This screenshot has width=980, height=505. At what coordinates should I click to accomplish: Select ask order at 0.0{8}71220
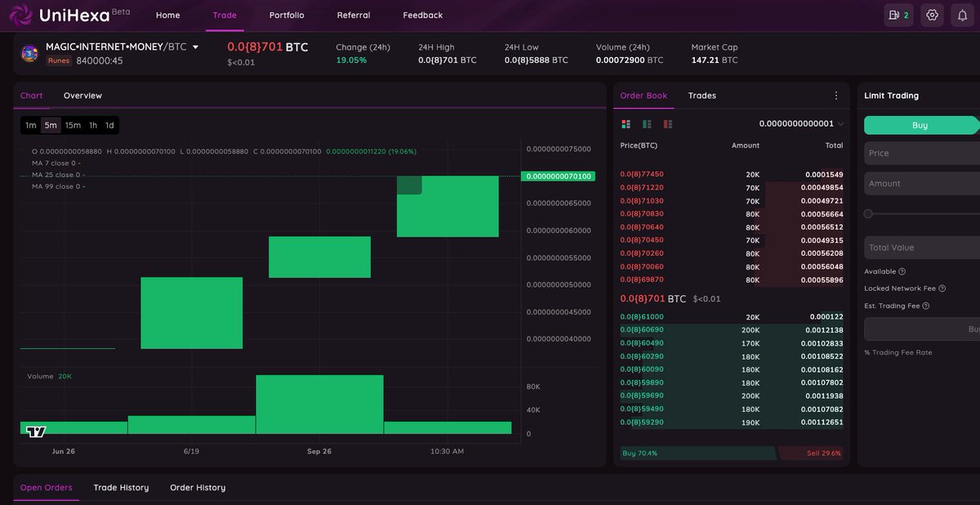pyautogui.click(x=732, y=188)
